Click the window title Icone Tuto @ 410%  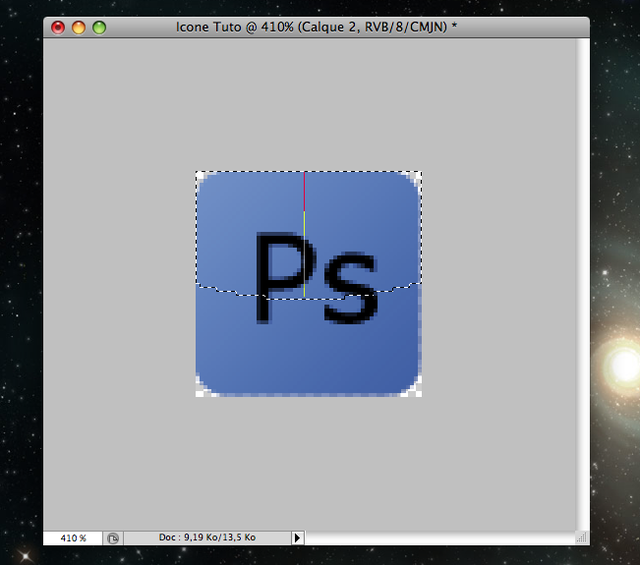(x=316, y=27)
